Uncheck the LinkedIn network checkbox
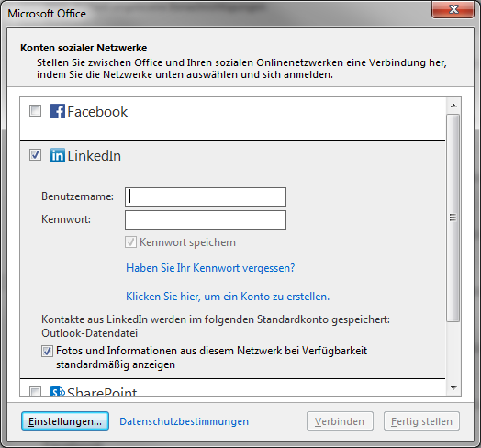Viewport: 481px width, 448px height. (35, 155)
